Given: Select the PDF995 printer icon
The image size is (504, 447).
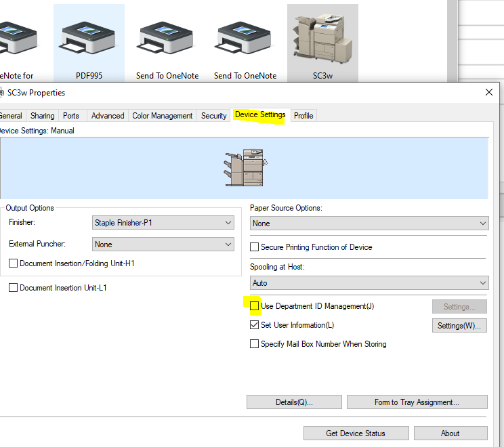Looking at the screenshot, I should [89, 41].
